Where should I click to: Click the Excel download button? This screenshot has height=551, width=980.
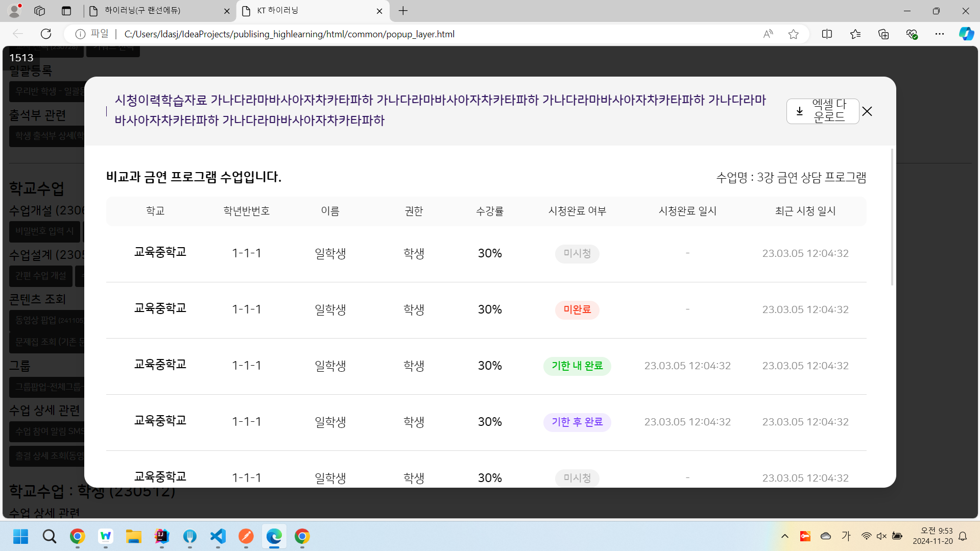tap(822, 111)
